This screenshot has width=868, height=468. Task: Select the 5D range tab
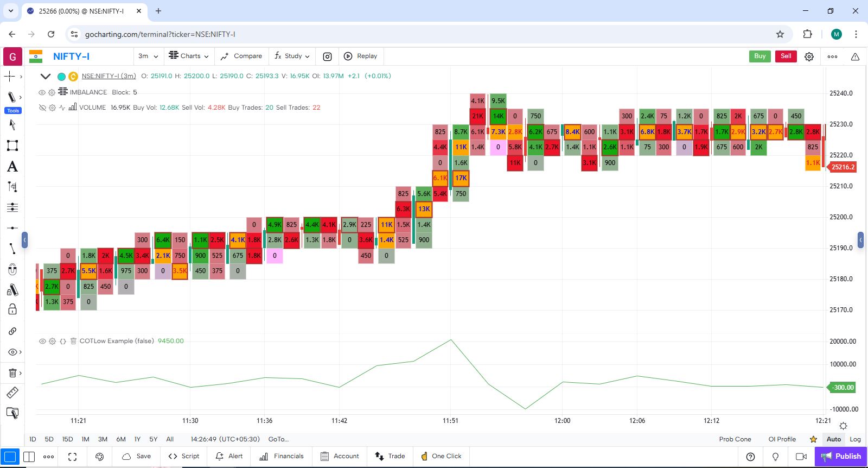49,439
